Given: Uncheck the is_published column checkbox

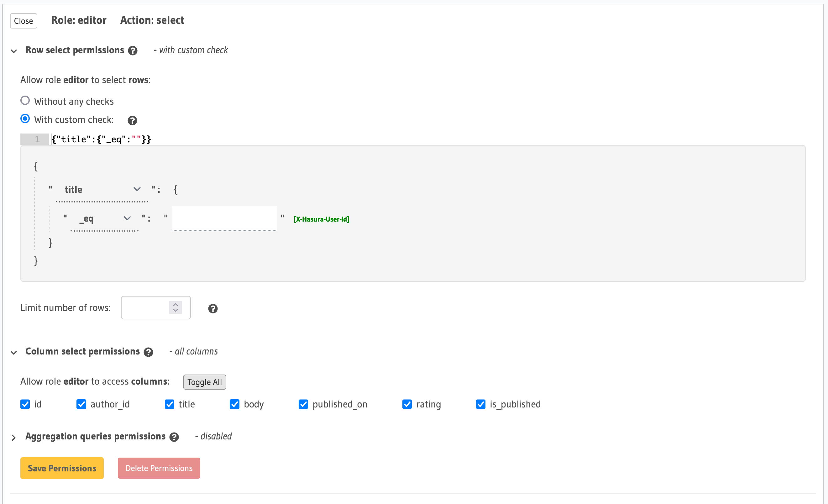Looking at the screenshot, I should pos(480,404).
